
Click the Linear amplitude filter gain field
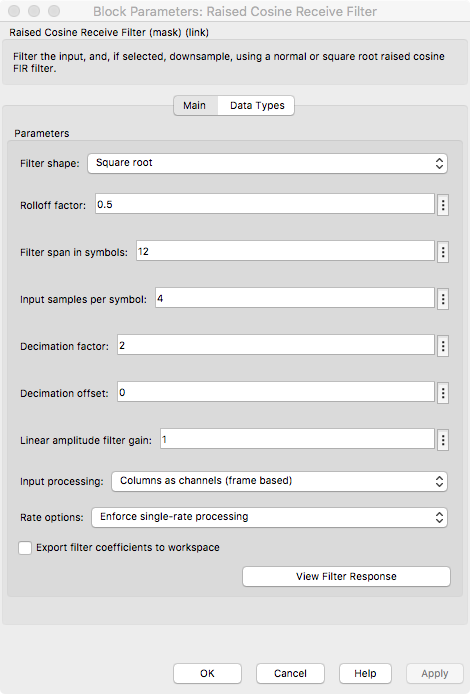(297, 439)
